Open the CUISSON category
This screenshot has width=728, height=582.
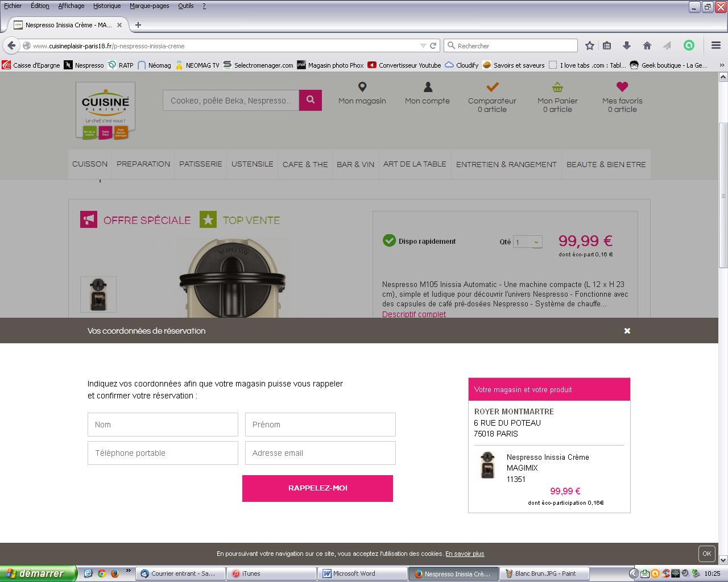coord(90,164)
